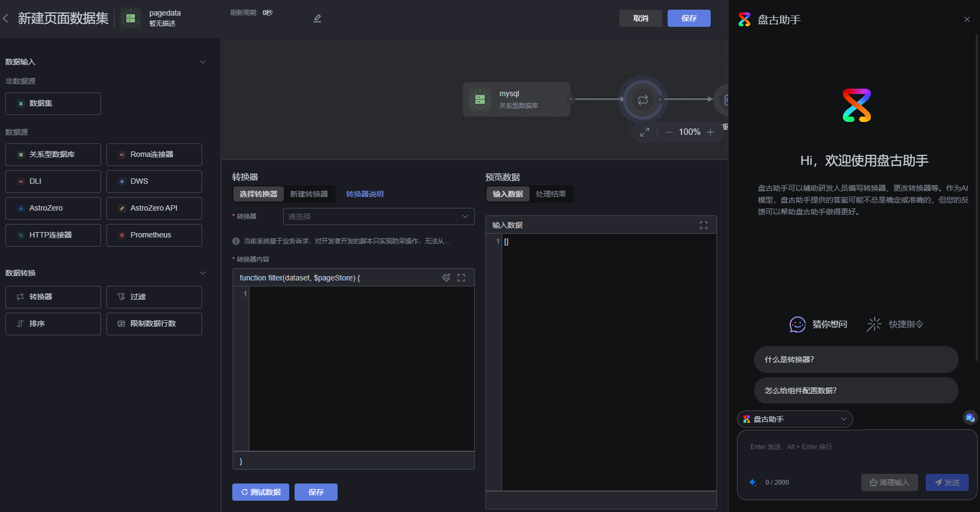Select the converter node circle on canvas
The image size is (980, 512).
[x=642, y=99]
